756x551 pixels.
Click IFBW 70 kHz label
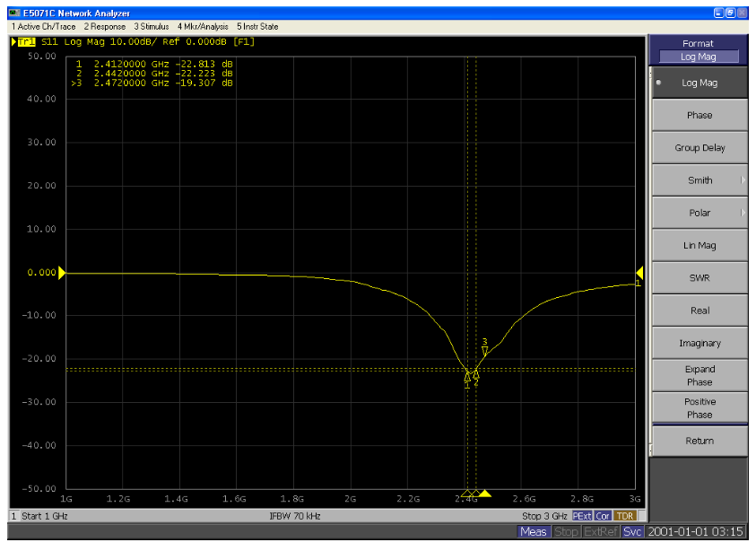click(295, 516)
